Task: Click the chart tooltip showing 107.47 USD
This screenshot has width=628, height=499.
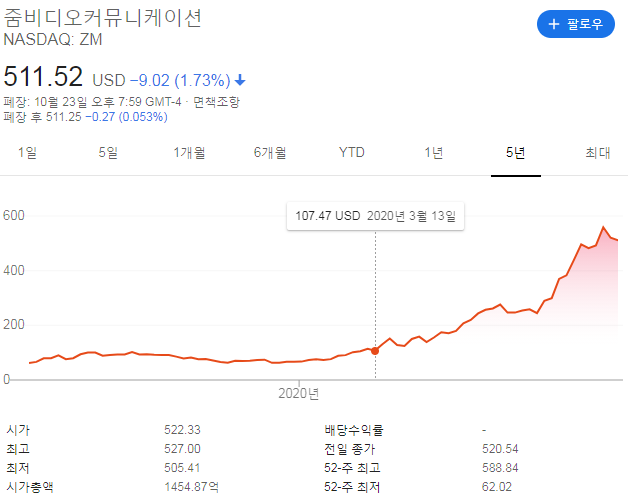Action: click(375, 216)
